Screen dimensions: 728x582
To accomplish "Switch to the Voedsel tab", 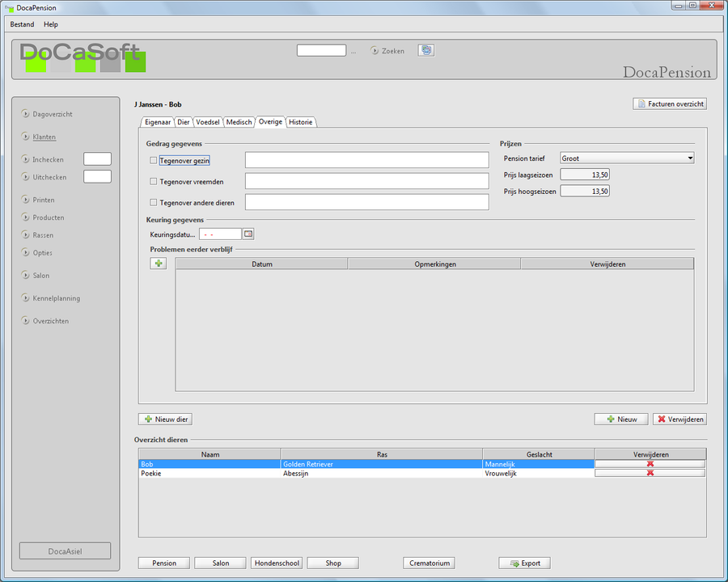I will coord(208,122).
